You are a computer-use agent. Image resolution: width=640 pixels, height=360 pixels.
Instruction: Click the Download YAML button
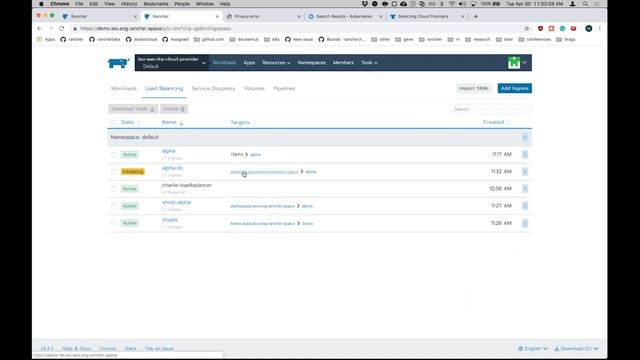click(x=133, y=109)
